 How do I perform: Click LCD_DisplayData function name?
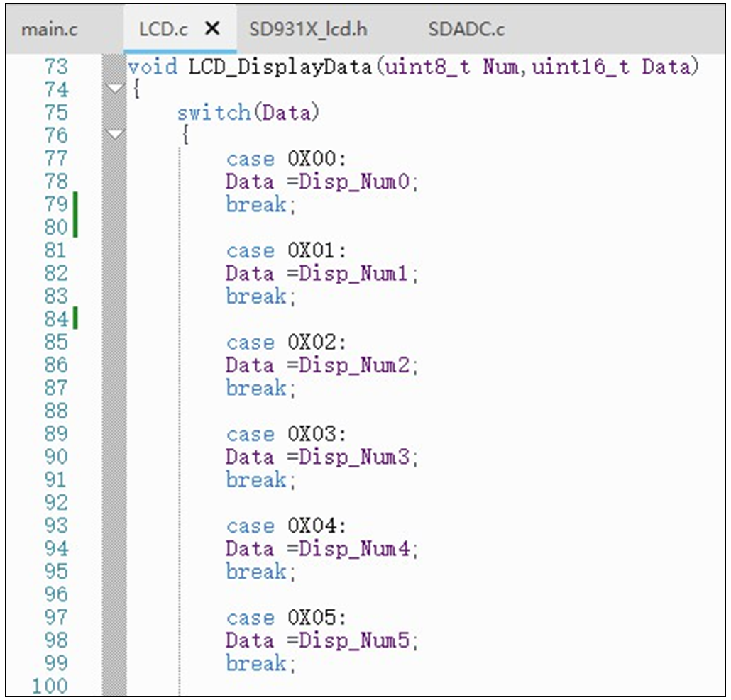[280, 67]
